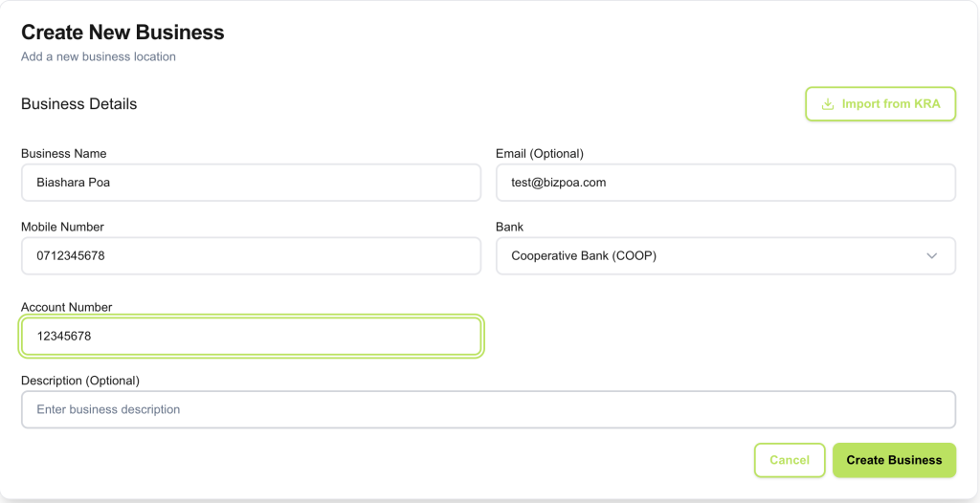
Task: Click the Import from KRA button
Action: click(x=880, y=103)
